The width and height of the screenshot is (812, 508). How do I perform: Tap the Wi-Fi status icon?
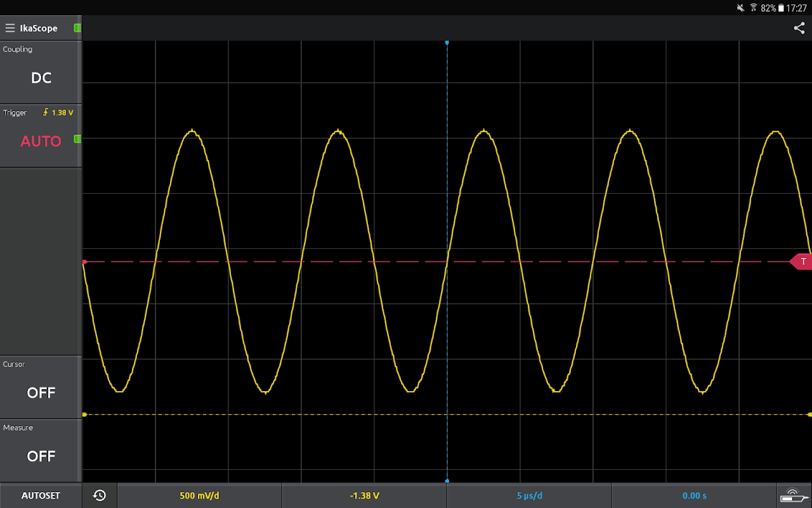point(754,8)
